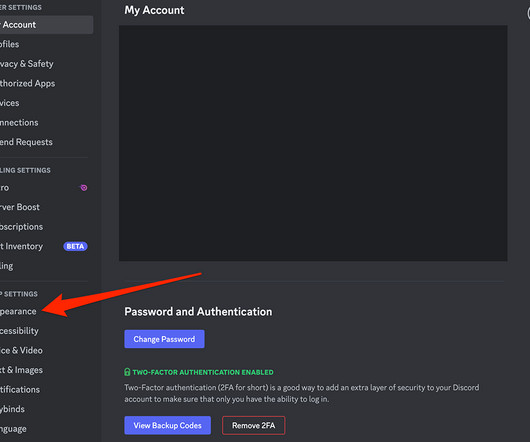Click the App Settings section header
The width and height of the screenshot is (530, 442).
(19, 294)
